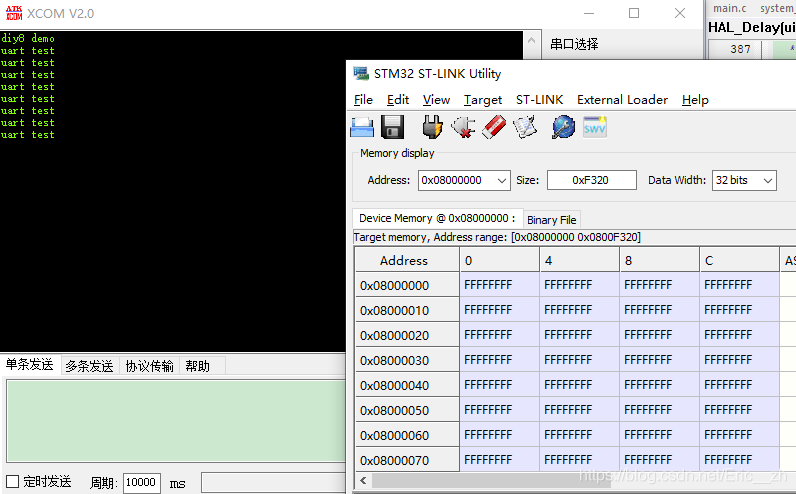The height and width of the screenshot is (494, 796).
Task: Open the 帮助 tab in XCOM
Action: 197,366
